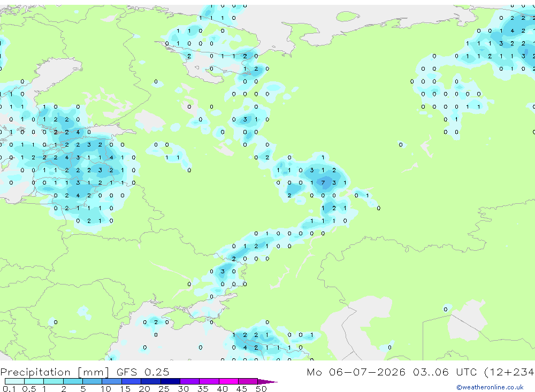Click the 30–35 mm purple legend swatch
The image size is (535, 392).
[x=190, y=381]
